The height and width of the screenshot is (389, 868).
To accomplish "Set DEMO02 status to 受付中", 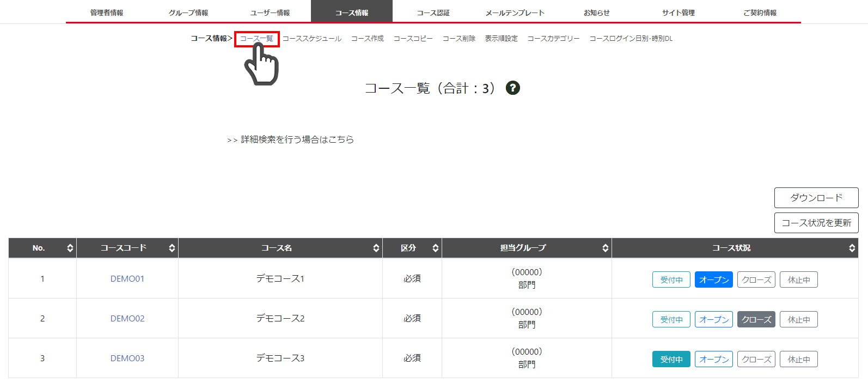I will (671, 319).
